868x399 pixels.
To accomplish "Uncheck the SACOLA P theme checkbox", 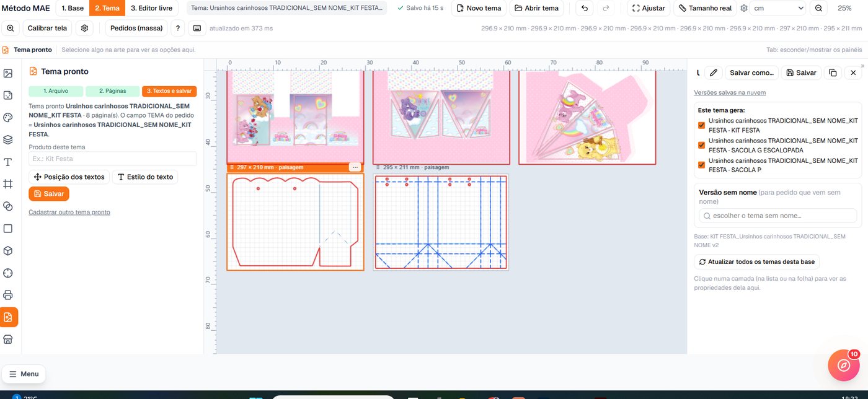I will click(701, 165).
